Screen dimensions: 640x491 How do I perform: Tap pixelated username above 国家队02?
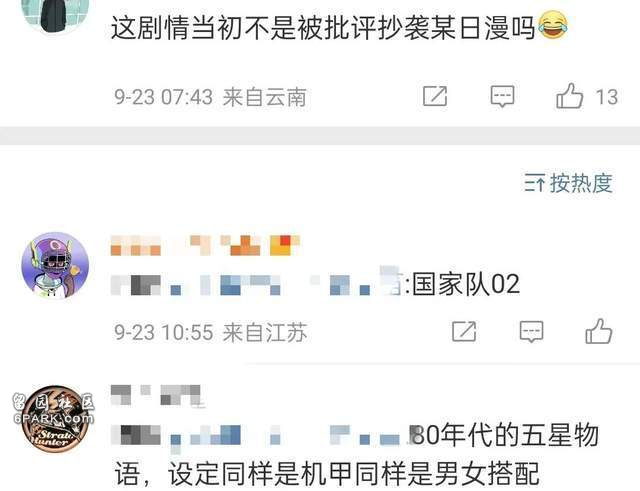point(205,245)
